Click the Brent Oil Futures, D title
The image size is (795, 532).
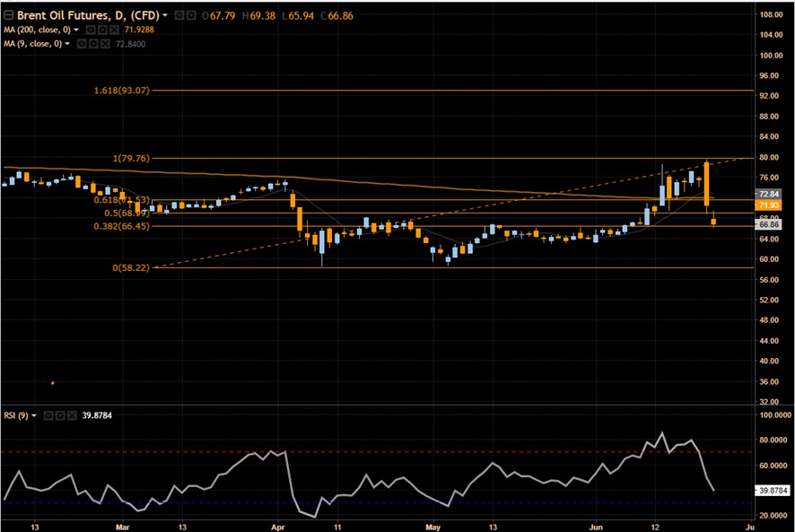coord(90,14)
